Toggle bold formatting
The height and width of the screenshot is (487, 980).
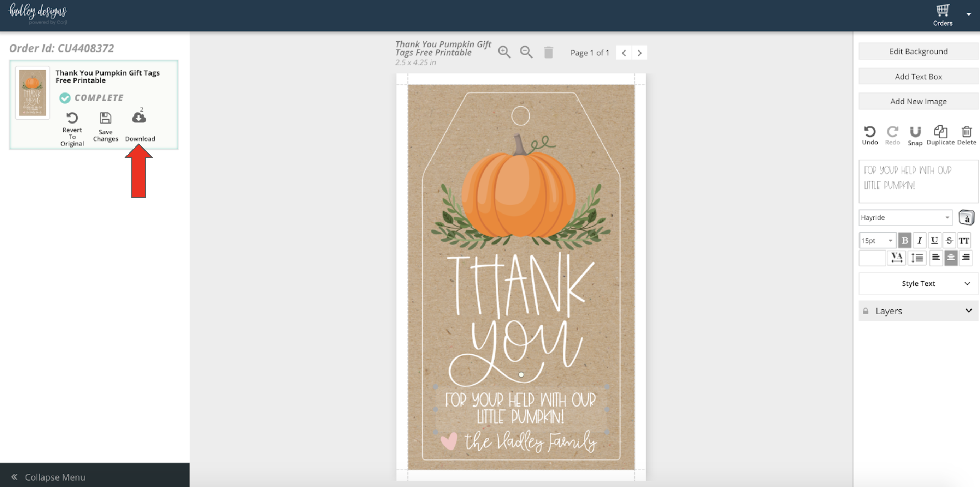pyautogui.click(x=905, y=240)
